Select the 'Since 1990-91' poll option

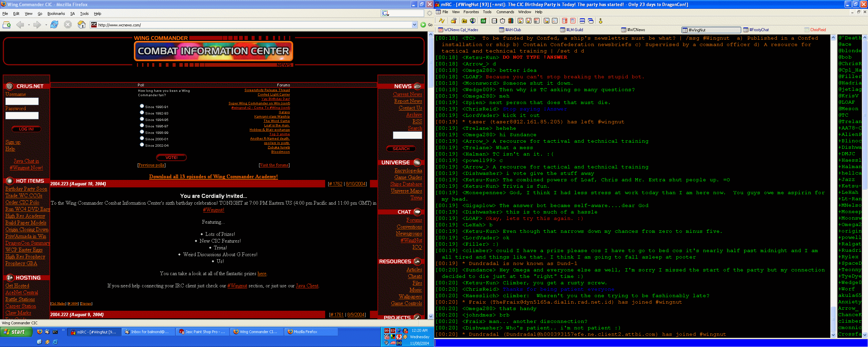point(142,106)
